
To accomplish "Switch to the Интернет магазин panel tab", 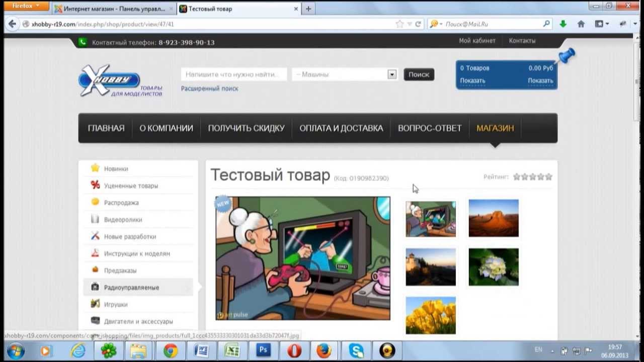I will pos(113,9).
